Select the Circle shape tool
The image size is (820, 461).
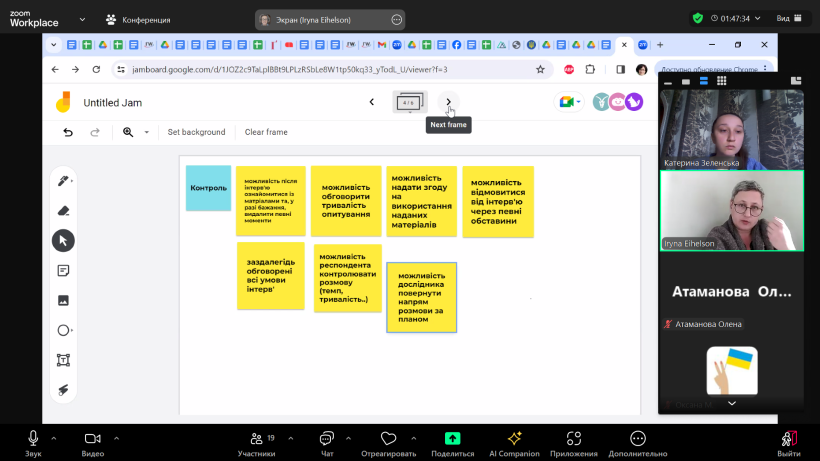63,330
